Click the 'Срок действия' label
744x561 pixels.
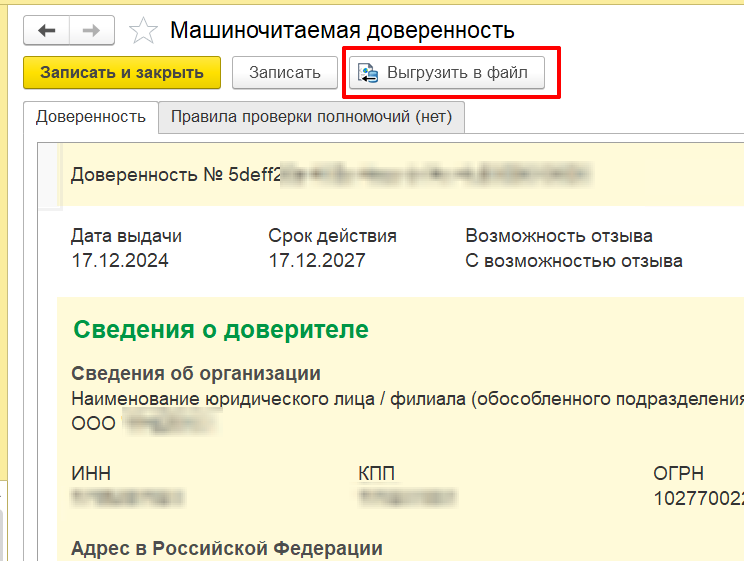332,236
